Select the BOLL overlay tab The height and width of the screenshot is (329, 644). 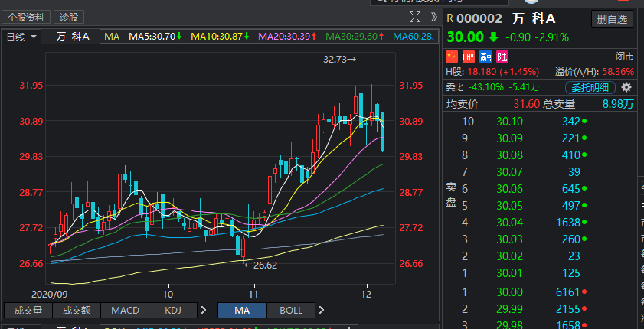[291, 310]
